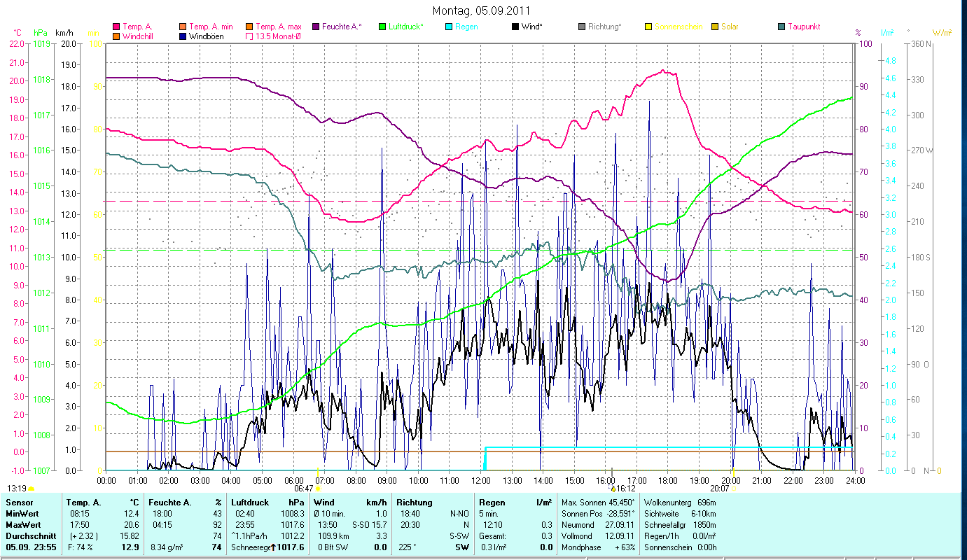Click the 'Sensor' header in the data panel
This screenshot has width=967, height=560.
pos(20,503)
